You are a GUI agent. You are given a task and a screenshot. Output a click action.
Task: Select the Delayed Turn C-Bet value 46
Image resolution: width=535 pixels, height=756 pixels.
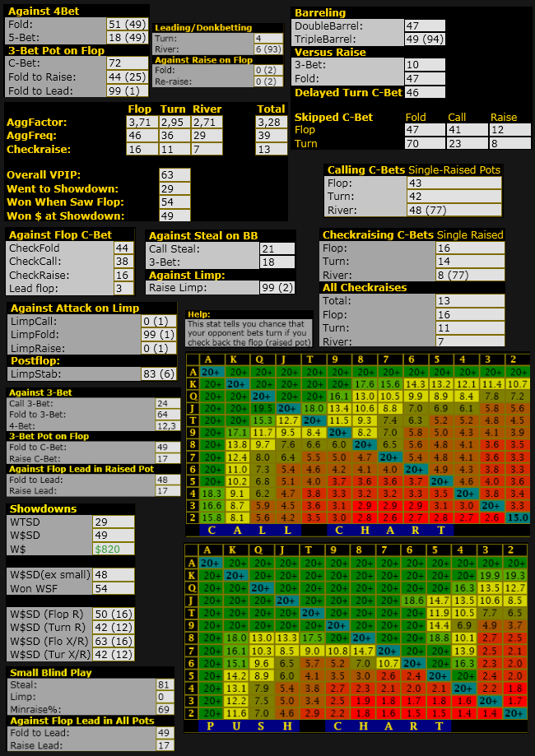(x=425, y=93)
